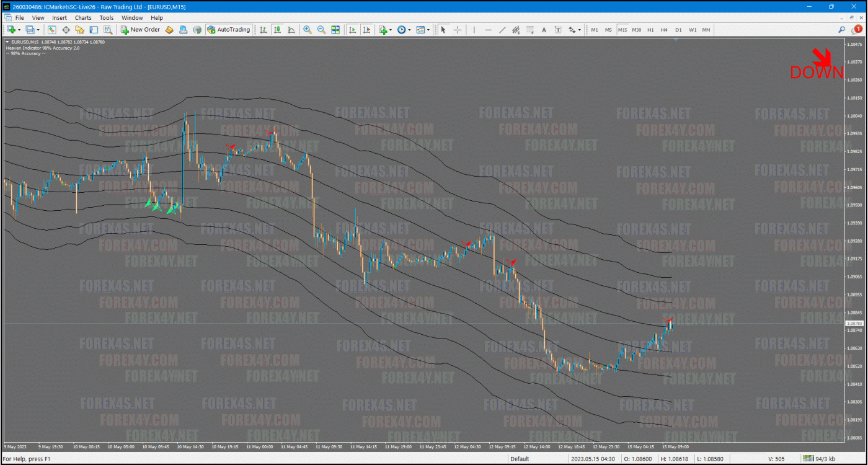Image resolution: width=868 pixels, height=465 pixels.
Task: Click the New Order button
Action: click(141, 30)
